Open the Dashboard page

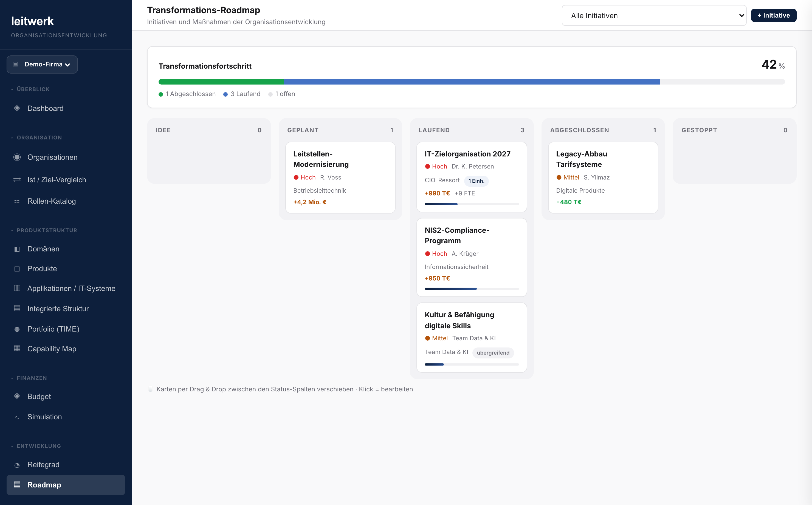[66, 108]
